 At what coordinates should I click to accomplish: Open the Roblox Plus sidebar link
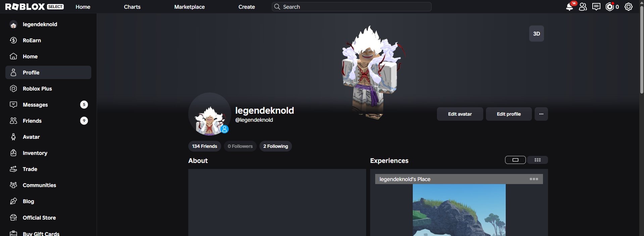pyautogui.click(x=48, y=88)
